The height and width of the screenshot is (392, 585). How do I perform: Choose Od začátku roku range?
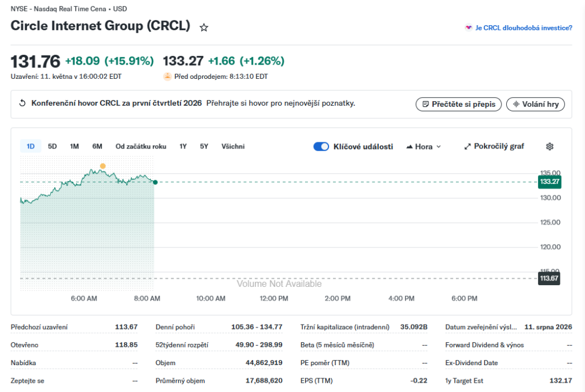141,146
